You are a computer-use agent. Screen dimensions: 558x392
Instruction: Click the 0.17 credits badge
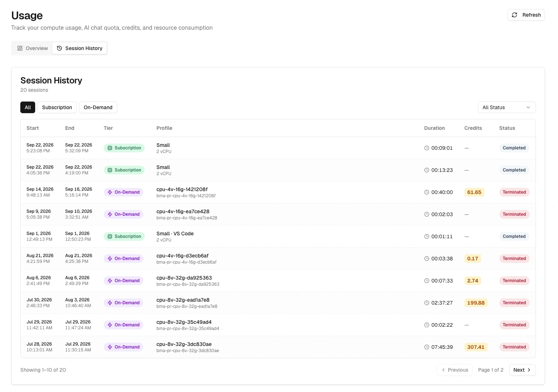pos(473,259)
